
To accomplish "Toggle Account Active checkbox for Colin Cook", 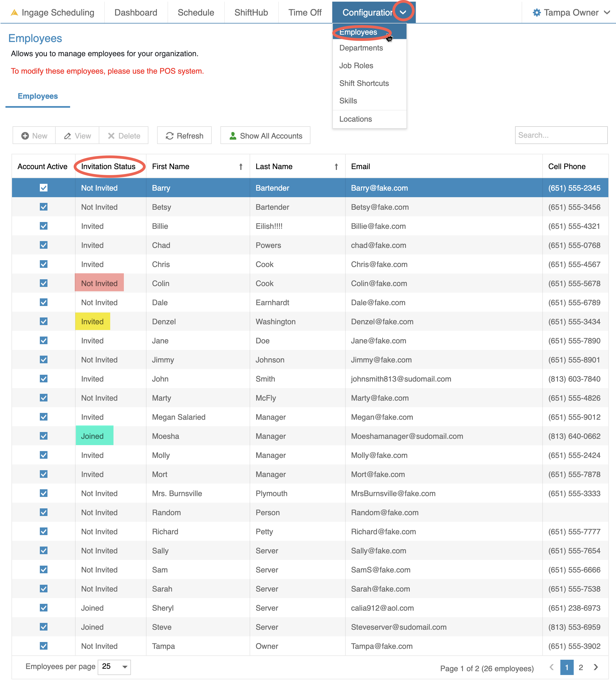I will (x=44, y=283).
